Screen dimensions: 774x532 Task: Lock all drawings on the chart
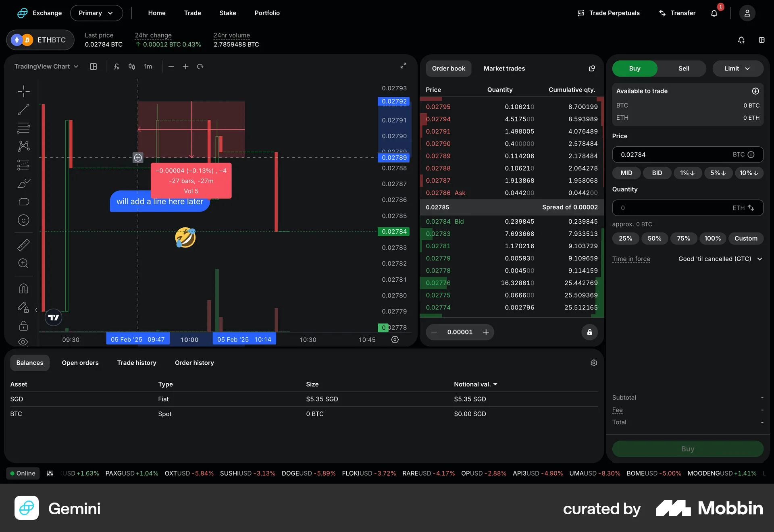click(x=23, y=326)
